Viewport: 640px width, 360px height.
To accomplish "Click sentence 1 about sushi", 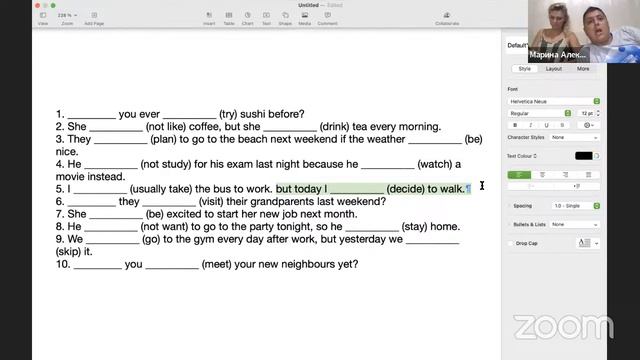I will click(180, 114).
